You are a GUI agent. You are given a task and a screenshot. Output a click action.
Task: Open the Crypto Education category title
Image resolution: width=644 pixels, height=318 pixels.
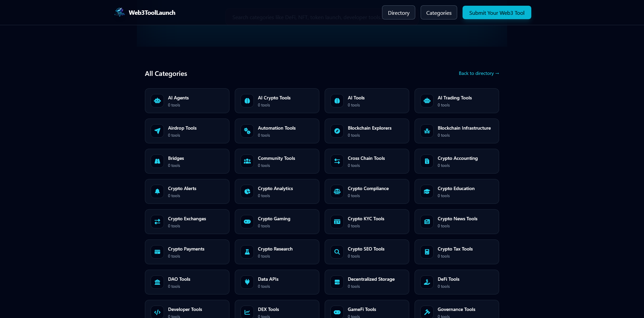coord(456,188)
